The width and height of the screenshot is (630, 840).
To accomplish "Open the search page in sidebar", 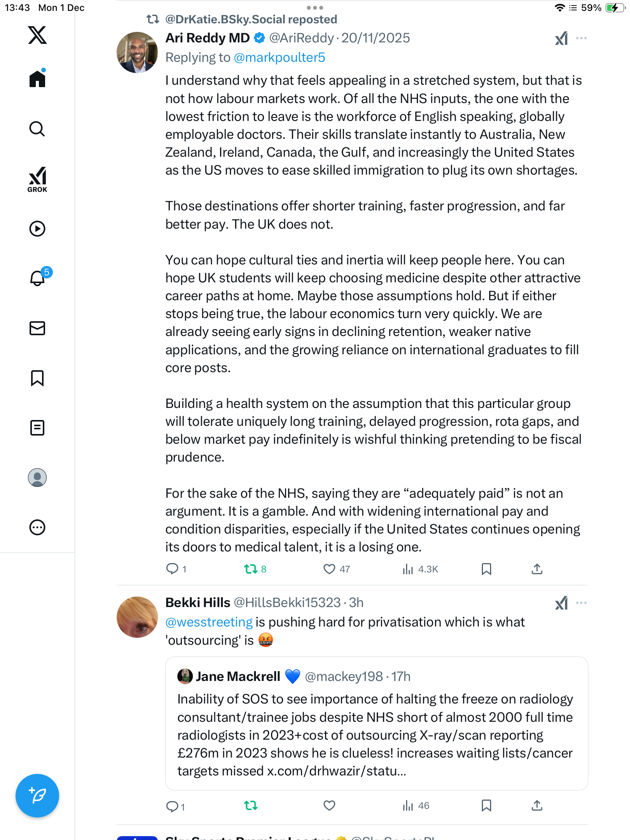I will tap(37, 129).
